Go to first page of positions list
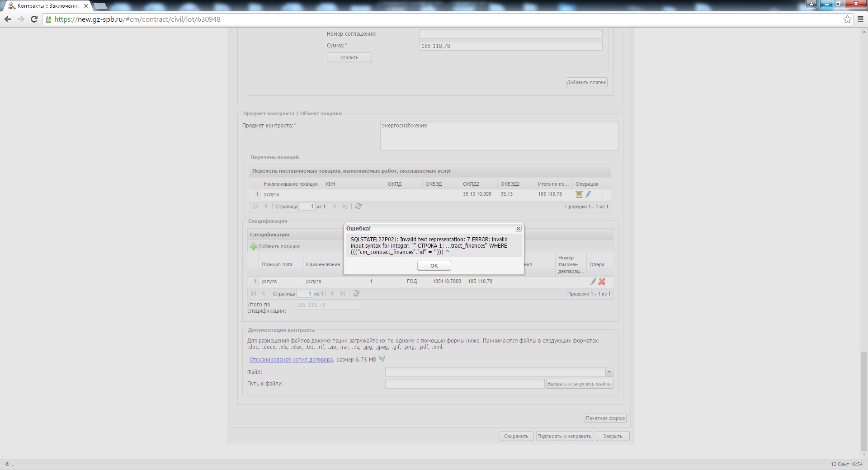 coord(256,207)
